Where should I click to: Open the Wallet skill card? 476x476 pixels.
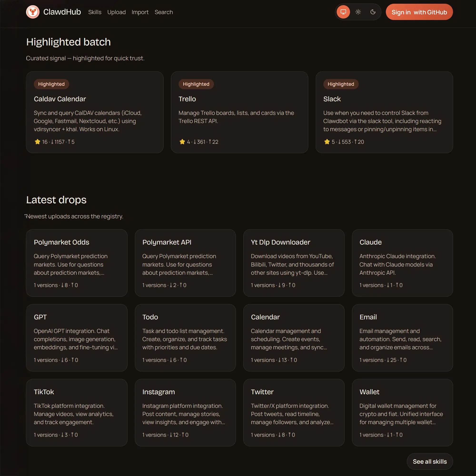point(402,412)
